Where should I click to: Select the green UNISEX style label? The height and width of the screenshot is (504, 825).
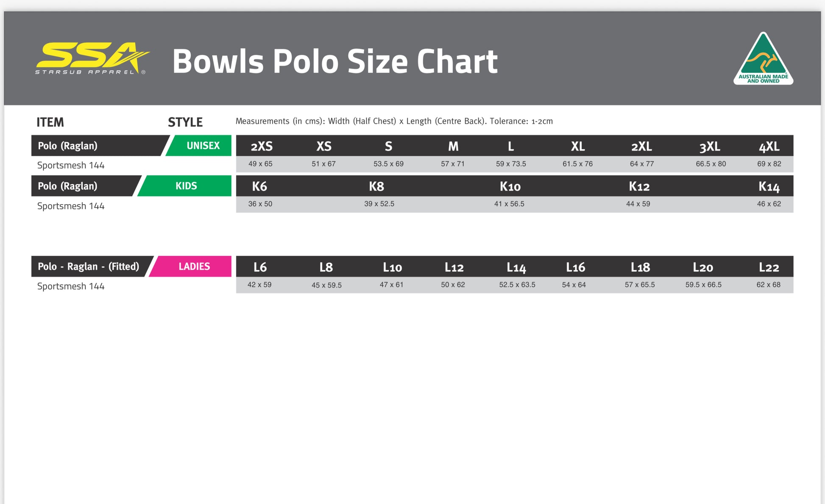[198, 146]
